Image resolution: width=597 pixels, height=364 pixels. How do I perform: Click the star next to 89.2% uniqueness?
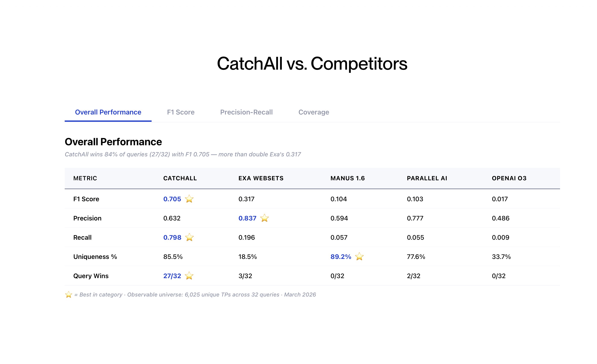pyautogui.click(x=359, y=256)
